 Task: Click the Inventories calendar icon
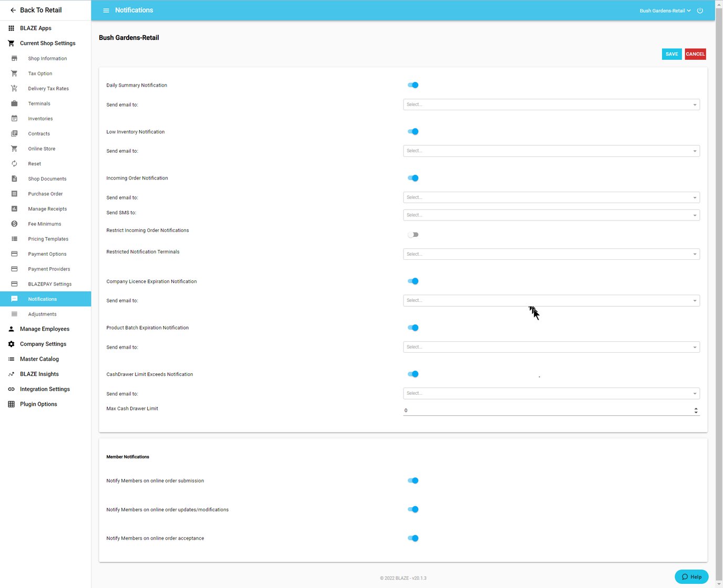14,118
